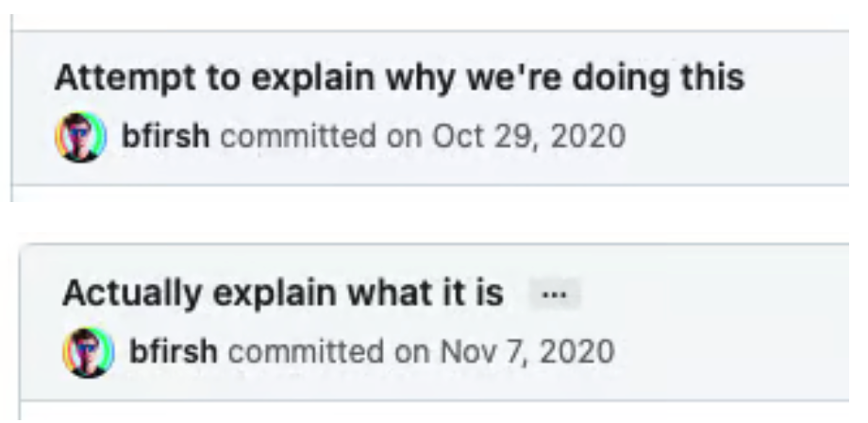Open bfirsh's avatar on the Oct 29 commit

tap(81, 137)
